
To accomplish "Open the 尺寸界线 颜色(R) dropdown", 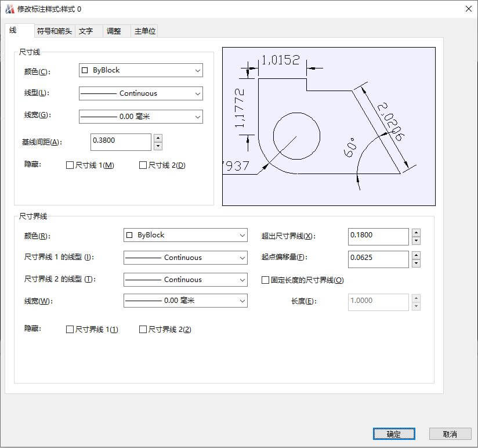I will [186, 235].
